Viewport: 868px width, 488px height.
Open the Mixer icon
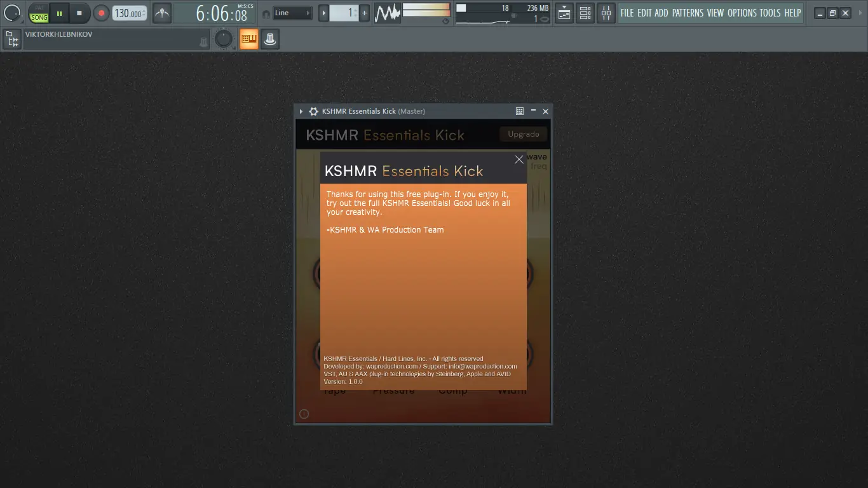(x=606, y=13)
